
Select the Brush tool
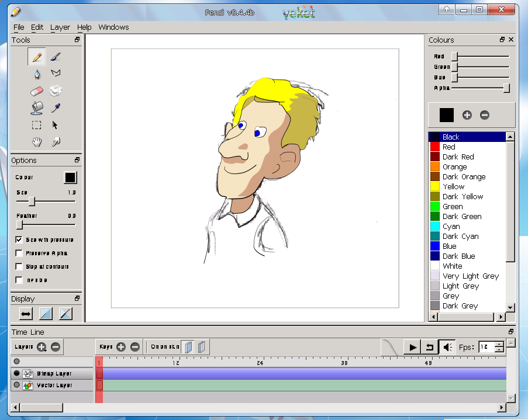(56, 57)
